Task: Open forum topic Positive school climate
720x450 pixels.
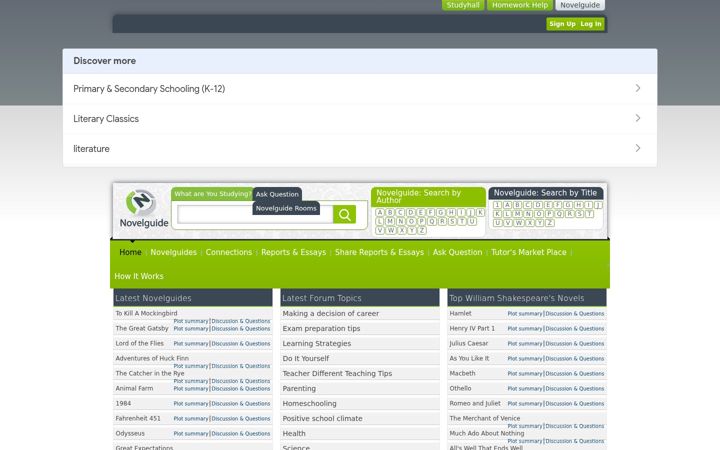Action: coord(322,418)
